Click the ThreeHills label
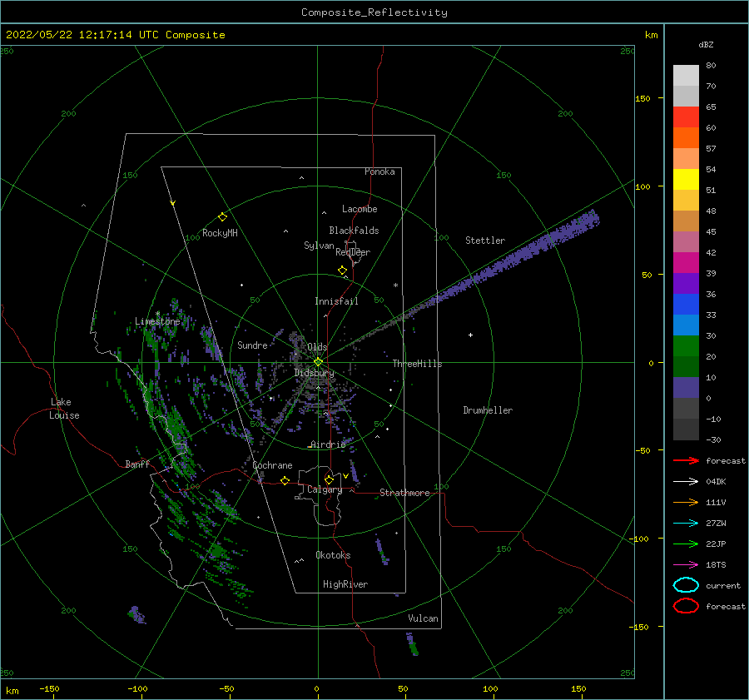The width and height of the screenshot is (749, 700). pyautogui.click(x=417, y=364)
